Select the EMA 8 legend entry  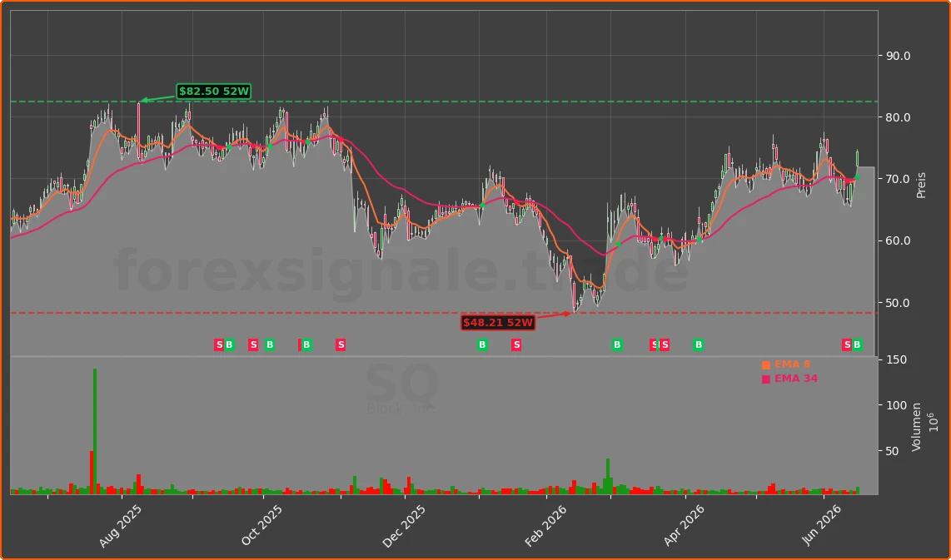pos(786,364)
